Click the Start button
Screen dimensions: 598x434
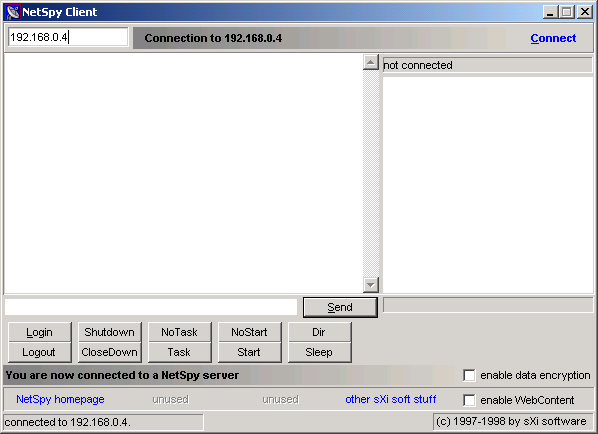point(249,352)
